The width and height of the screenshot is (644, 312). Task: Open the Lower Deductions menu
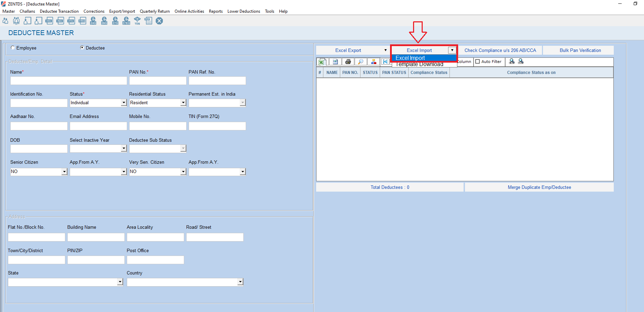coord(244,11)
